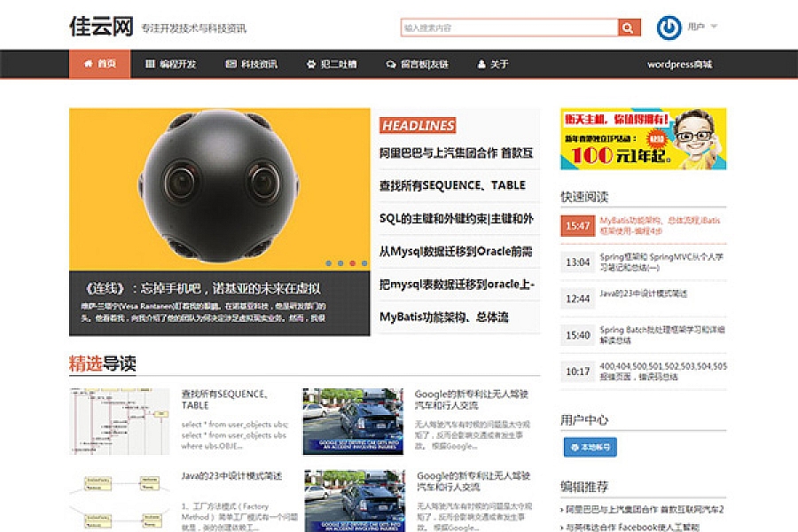Open headline SQL的主键和外键约束
The width and height of the screenshot is (798, 532).
[x=457, y=218]
